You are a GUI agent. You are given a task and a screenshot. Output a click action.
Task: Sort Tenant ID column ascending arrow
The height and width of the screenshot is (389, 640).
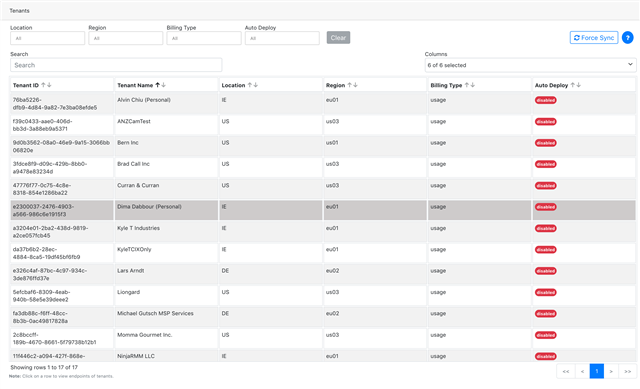[43, 85]
